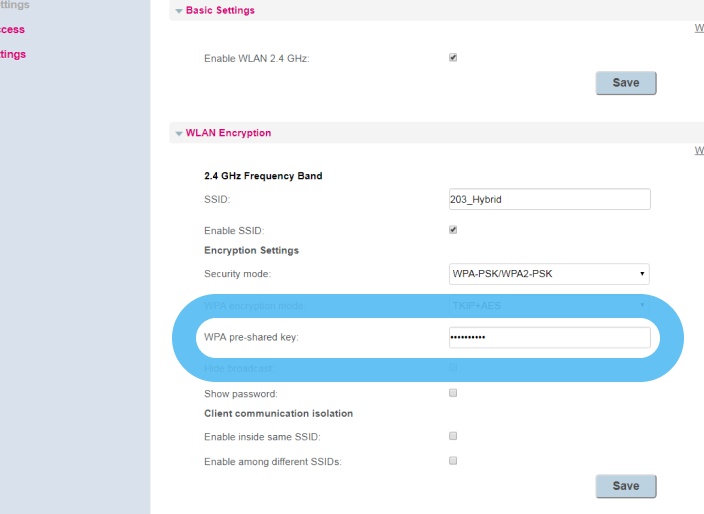Click underlined link right of Basic Settings section
This screenshot has height=514, width=704.
coord(699,28)
